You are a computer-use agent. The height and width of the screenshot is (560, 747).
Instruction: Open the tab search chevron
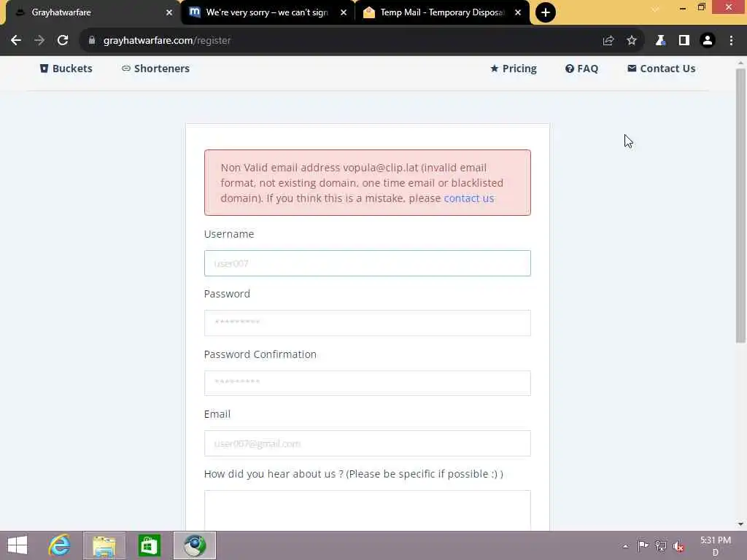[656, 9]
